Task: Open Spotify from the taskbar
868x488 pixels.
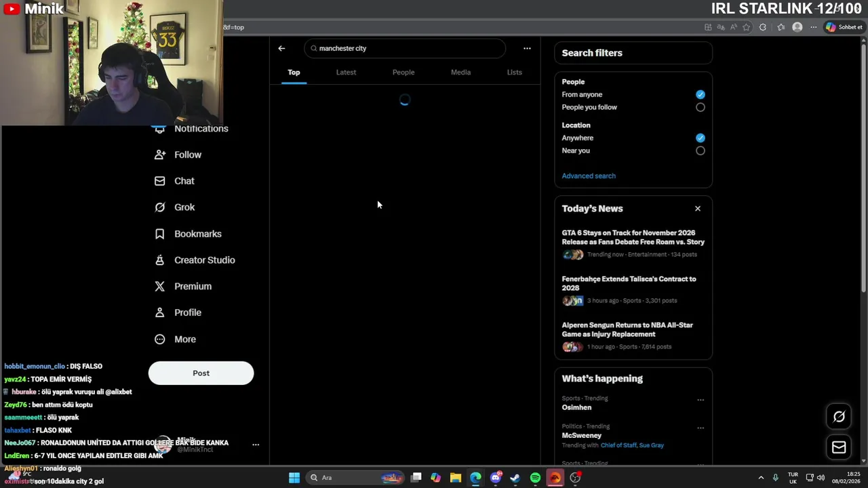Action: point(535,478)
